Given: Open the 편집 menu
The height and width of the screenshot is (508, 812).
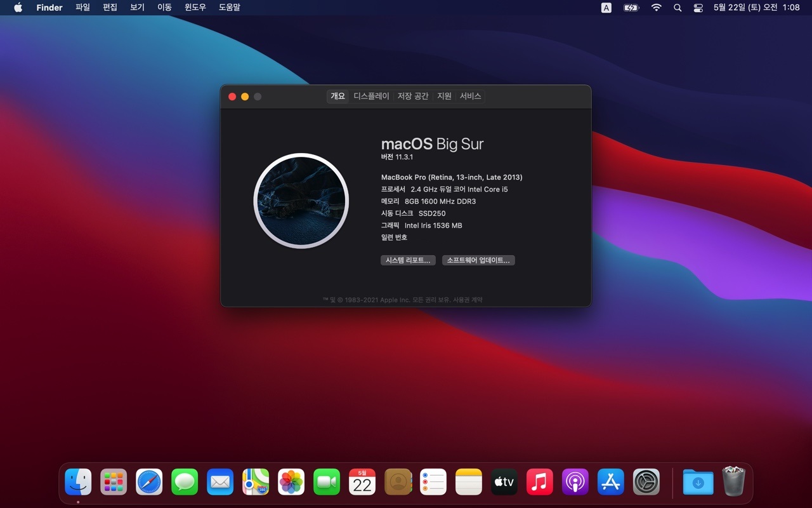Looking at the screenshot, I should (x=110, y=8).
